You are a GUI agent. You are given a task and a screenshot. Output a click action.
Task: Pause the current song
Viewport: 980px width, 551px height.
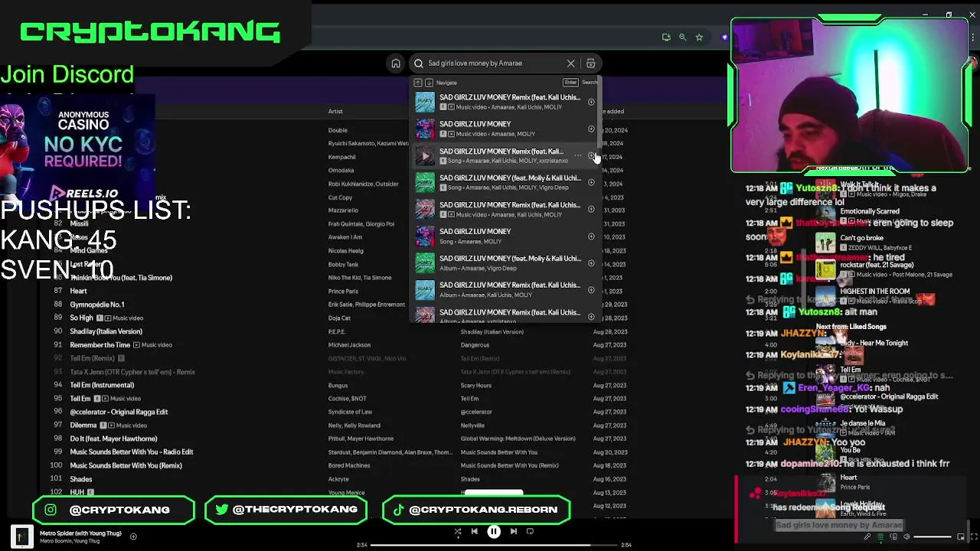point(494,531)
